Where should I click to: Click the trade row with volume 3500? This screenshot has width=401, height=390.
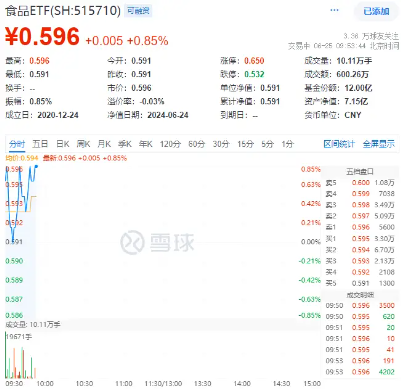tap(360, 305)
